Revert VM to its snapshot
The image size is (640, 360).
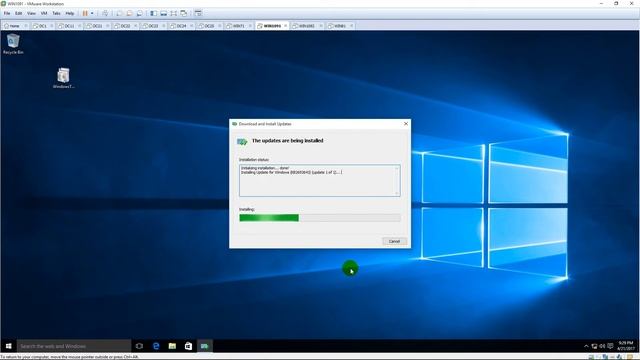(x=129, y=13)
